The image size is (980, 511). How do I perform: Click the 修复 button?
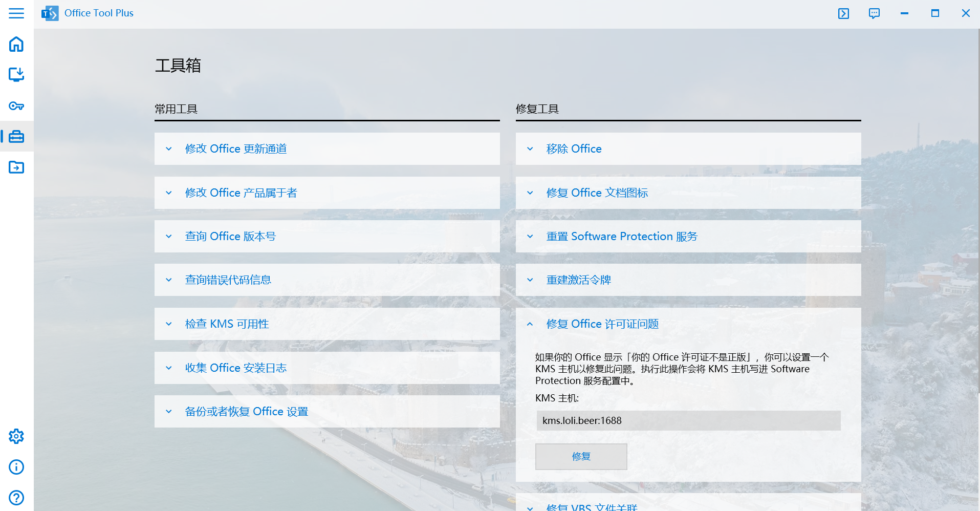581,456
